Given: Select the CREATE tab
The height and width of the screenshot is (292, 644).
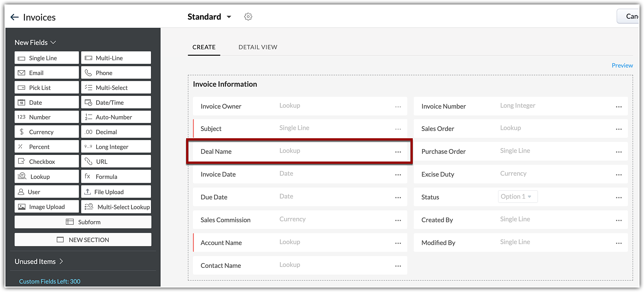Looking at the screenshot, I should pyautogui.click(x=204, y=47).
